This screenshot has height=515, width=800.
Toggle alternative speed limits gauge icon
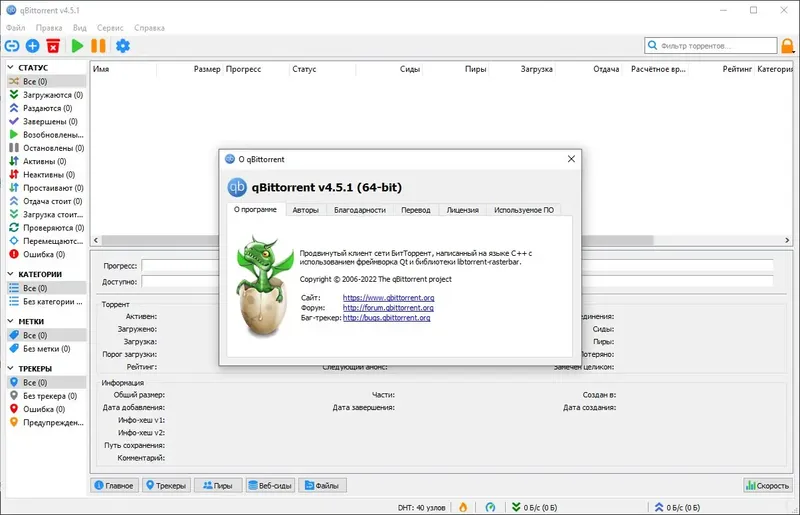coord(490,507)
